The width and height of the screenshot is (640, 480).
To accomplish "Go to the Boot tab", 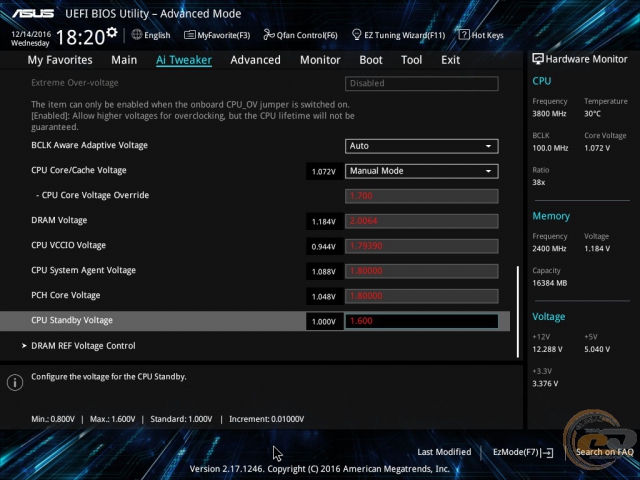I will (x=371, y=60).
